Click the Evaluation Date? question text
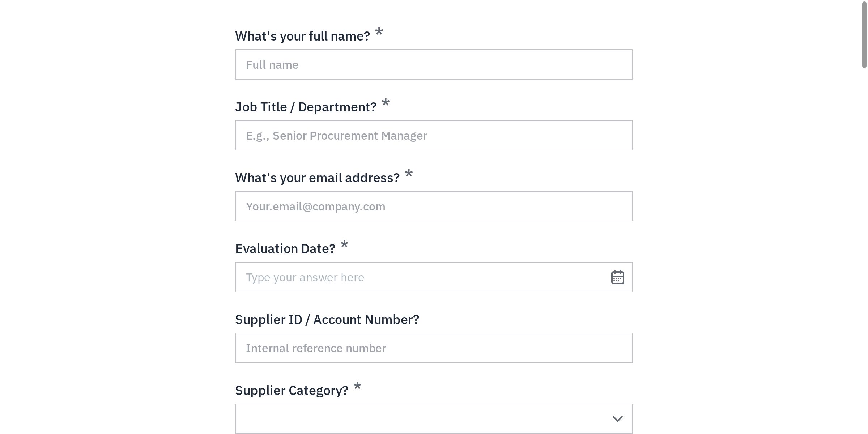This screenshot has width=868, height=434. coord(285,248)
